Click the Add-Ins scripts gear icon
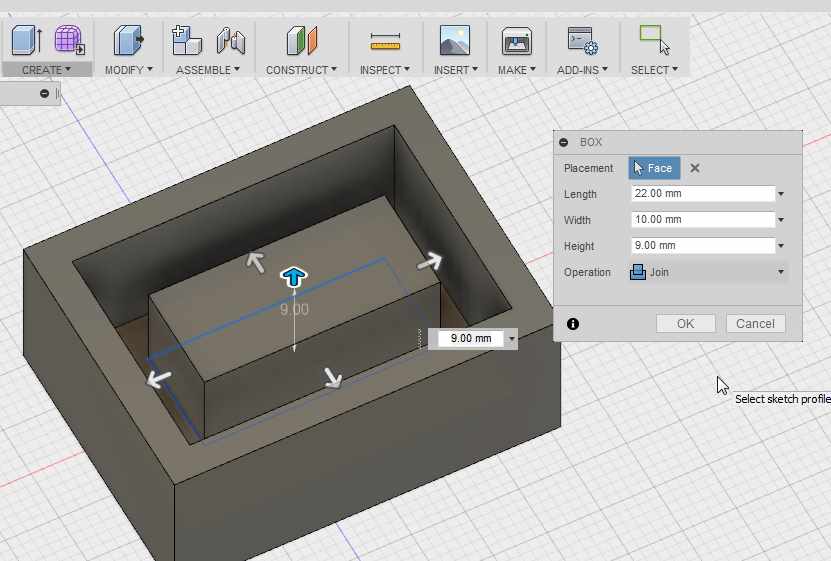The image size is (831, 561). pos(582,41)
